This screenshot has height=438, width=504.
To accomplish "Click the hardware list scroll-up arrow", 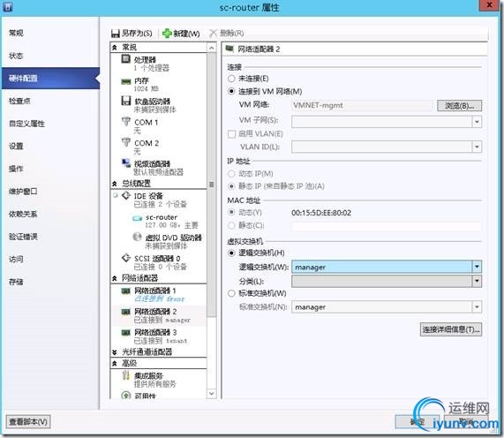I will point(212,49).
